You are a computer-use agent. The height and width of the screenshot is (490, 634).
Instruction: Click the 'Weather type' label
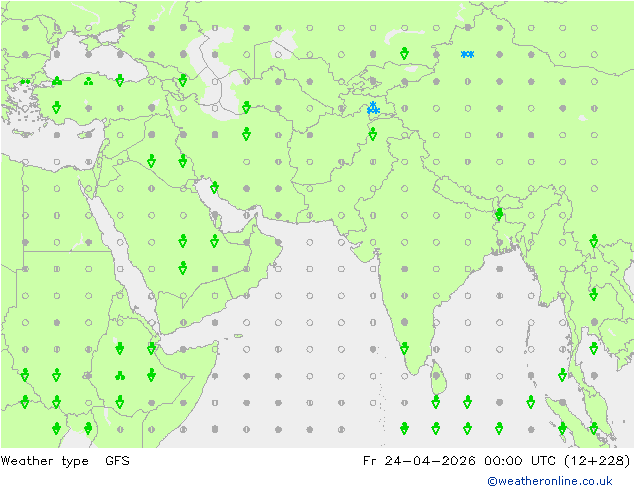click(44, 461)
